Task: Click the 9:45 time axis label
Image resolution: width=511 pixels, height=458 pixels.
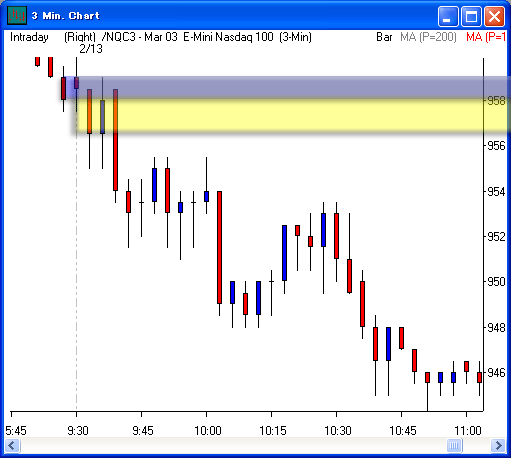Action: [143, 431]
